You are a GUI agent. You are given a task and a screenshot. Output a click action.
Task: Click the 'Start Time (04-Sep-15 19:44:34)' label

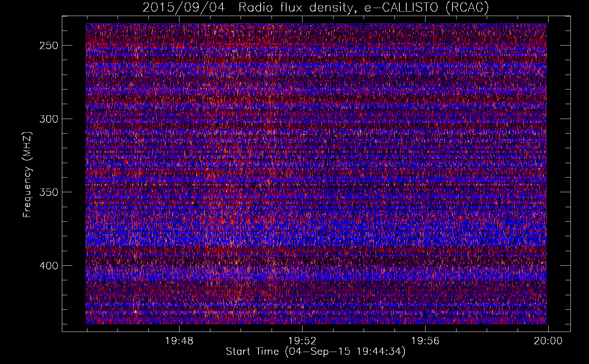(x=316, y=352)
